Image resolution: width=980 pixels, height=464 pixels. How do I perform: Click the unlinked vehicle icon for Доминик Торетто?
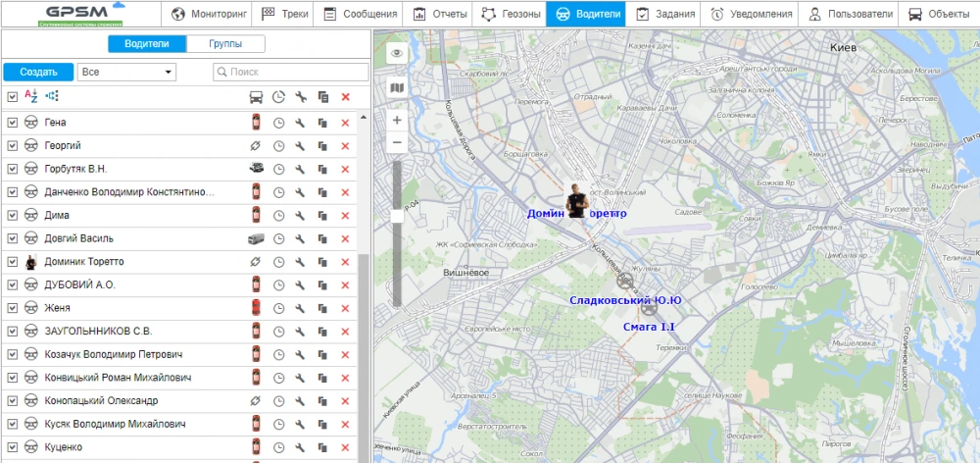click(256, 262)
